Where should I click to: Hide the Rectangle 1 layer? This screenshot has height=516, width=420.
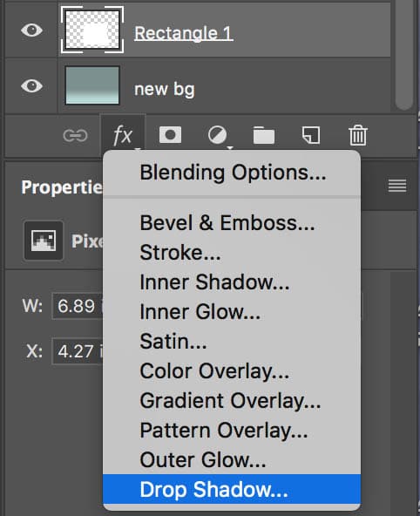coord(31,31)
